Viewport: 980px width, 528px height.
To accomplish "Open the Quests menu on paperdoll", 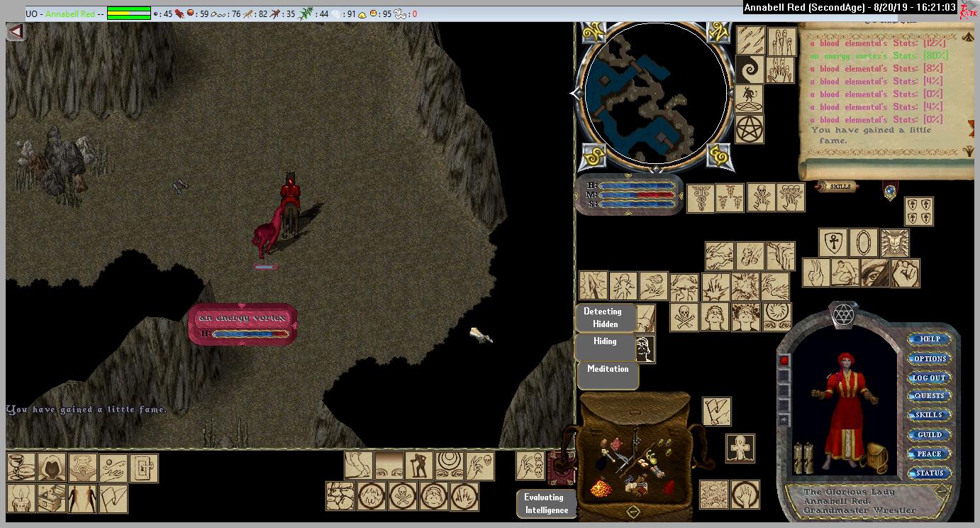I will click(929, 396).
